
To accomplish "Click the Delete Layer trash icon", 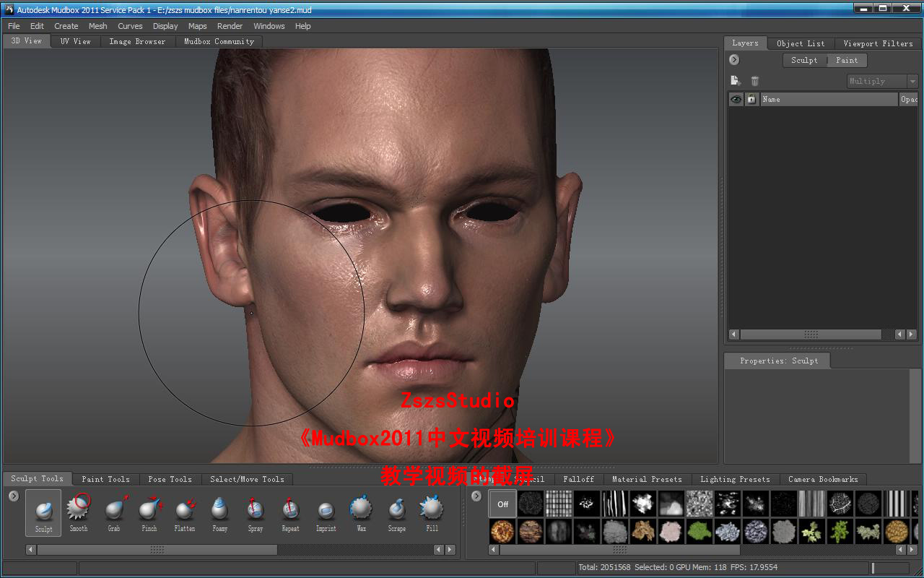I will (x=755, y=81).
